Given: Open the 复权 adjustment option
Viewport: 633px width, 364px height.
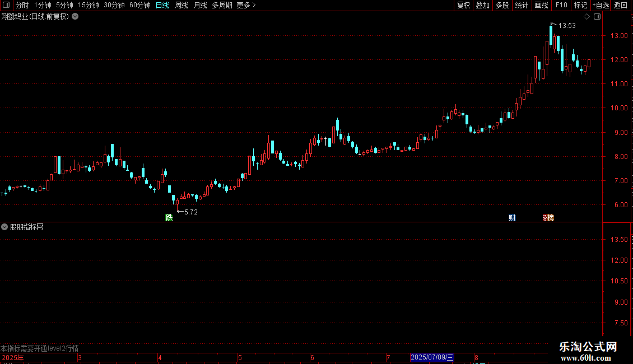Looking at the screenshot, I should (463, 5).
